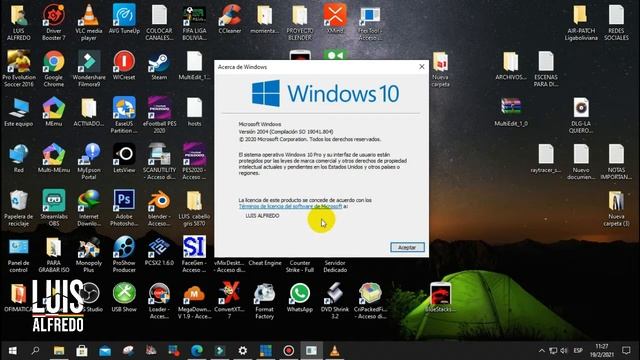Open MultiEdit_1_0 archive icon

click(511, 112)
